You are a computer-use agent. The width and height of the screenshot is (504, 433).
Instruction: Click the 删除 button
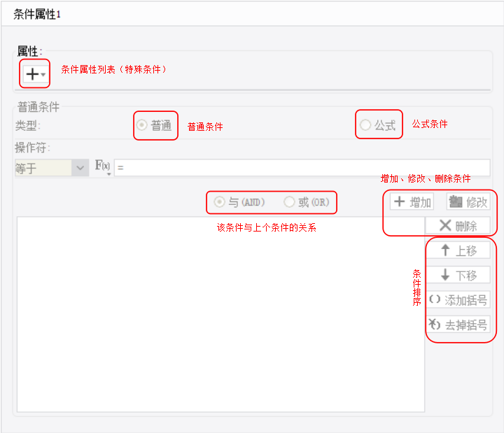coord(458,225)
